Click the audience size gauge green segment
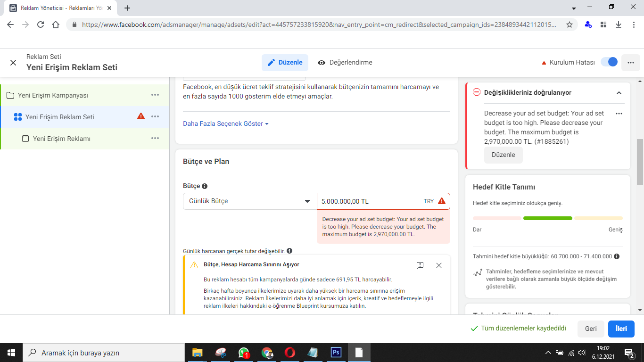 [548, 218]
